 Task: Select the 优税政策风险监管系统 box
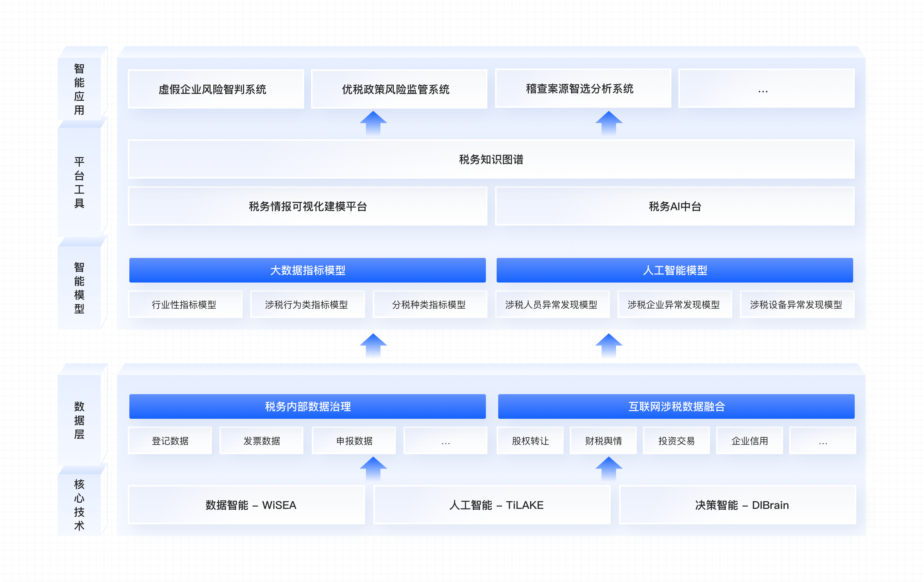coord(399,89)
